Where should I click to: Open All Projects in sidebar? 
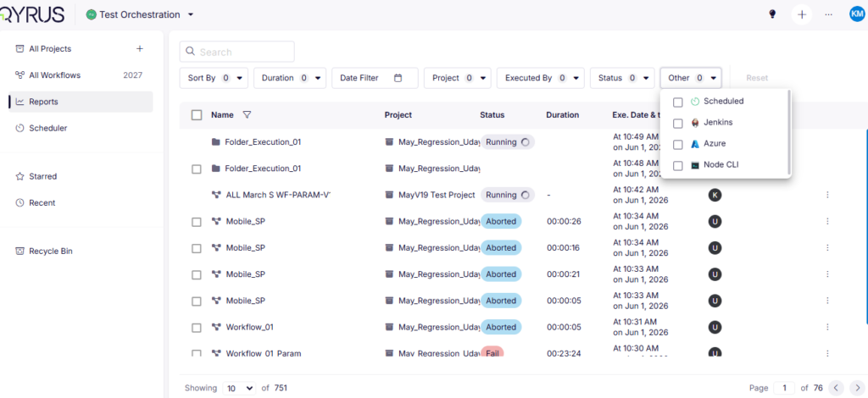(50, 48)
